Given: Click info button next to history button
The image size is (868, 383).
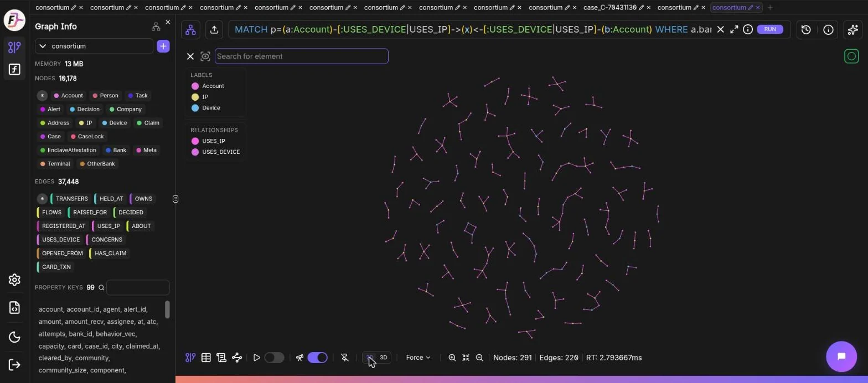Looking at the screenshot, I should 828,30.
